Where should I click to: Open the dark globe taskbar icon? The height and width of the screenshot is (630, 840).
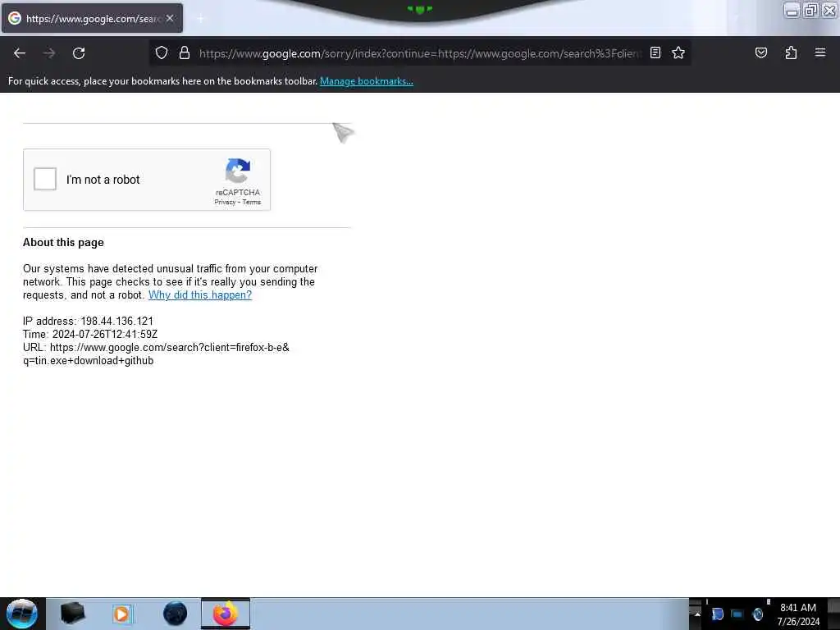click(x=175, y=614)
